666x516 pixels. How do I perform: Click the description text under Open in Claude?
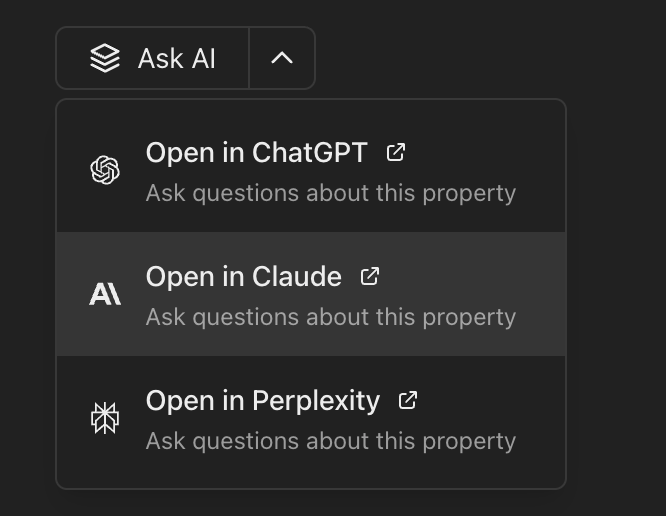(330, 317)
